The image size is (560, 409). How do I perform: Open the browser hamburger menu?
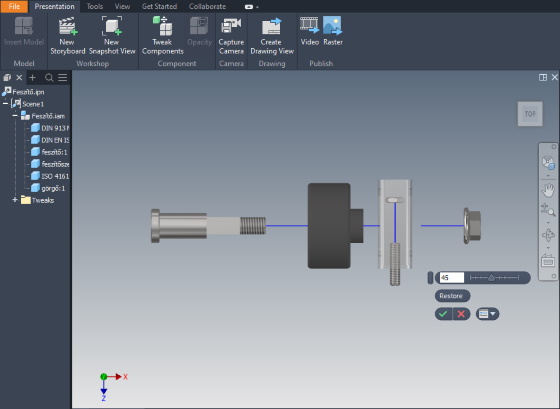[x=62, y=78]
